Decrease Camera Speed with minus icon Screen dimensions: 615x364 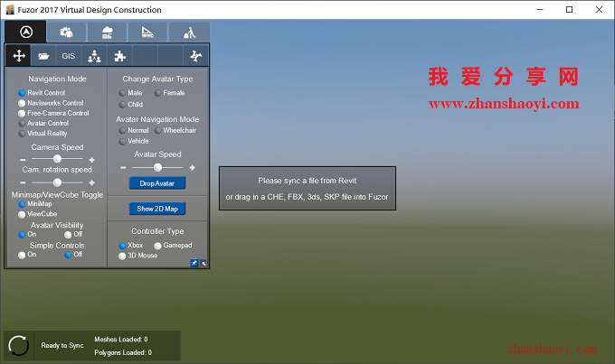pos(23,160)
